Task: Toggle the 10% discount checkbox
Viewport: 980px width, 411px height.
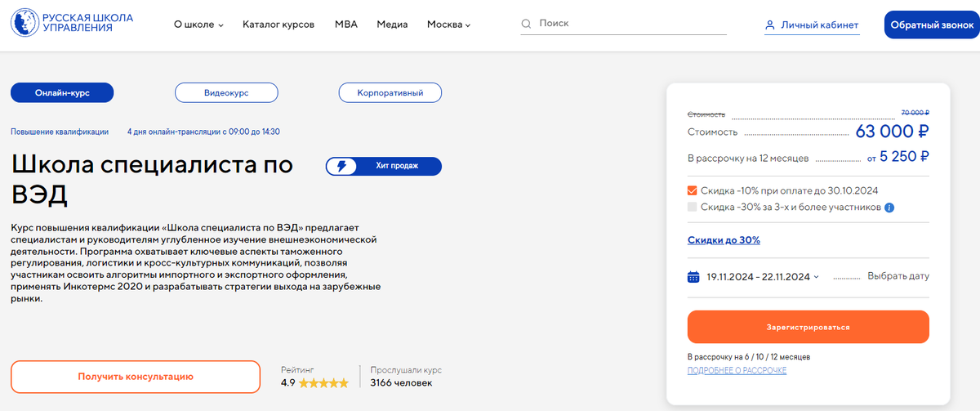Action: click(x=693, y=190)
